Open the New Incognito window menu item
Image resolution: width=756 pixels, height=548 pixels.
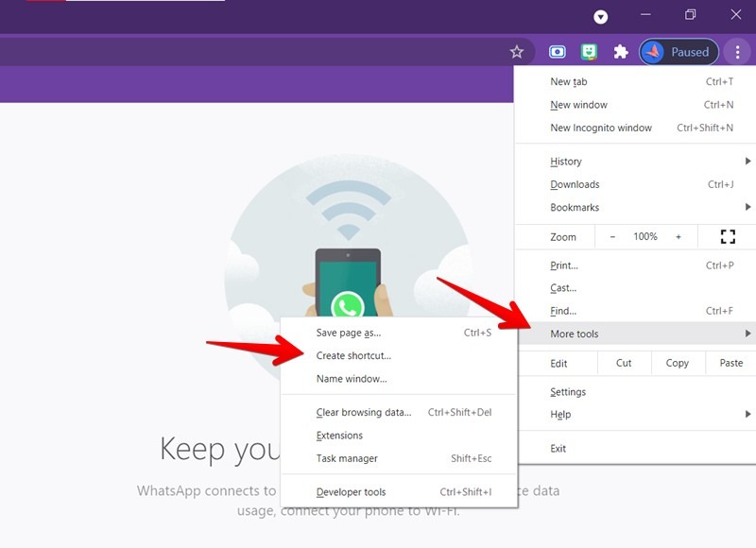click(600, 128)
